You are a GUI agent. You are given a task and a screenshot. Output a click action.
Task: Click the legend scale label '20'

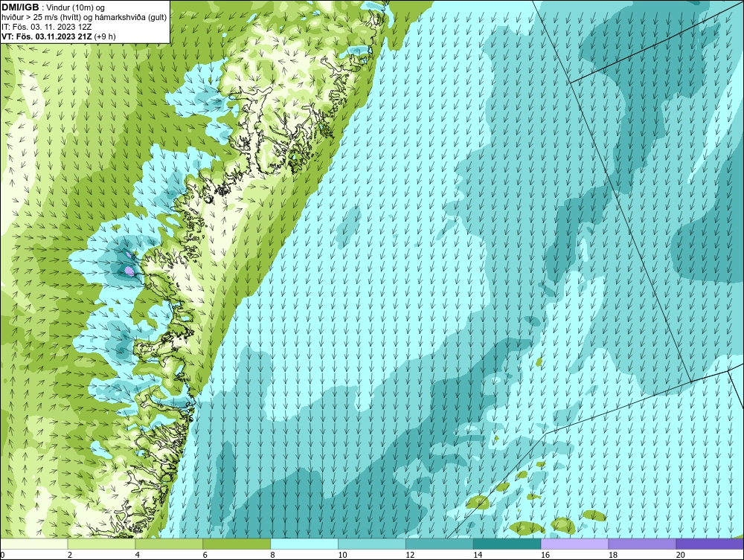pos(681,555)
